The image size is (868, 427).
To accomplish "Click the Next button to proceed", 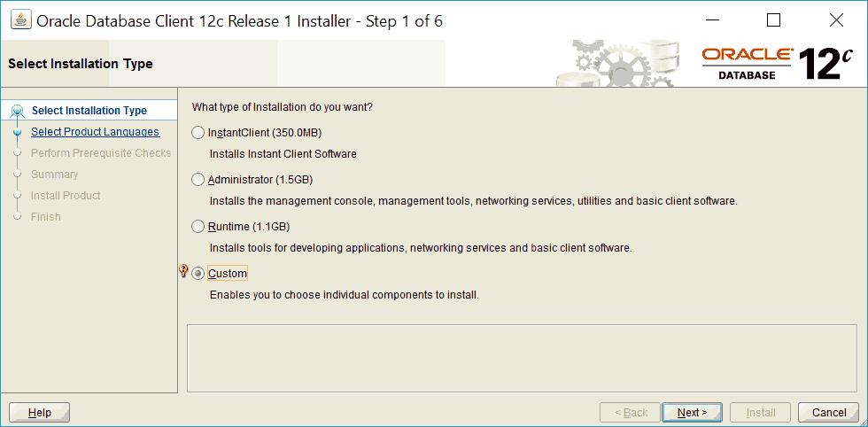I will [692, 413].
